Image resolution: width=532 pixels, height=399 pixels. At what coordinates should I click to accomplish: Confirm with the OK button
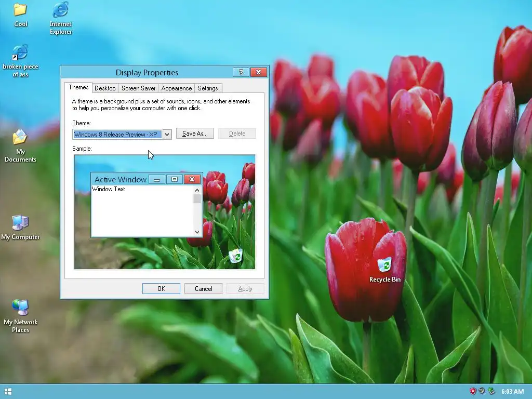[x=161, y=289]
